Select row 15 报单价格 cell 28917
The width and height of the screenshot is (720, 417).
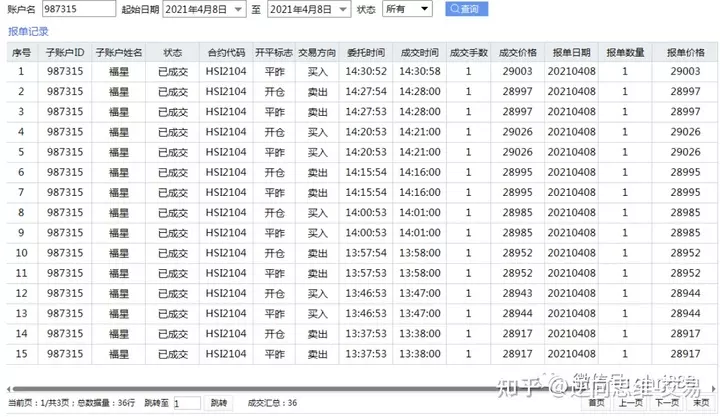coord(685,354)
